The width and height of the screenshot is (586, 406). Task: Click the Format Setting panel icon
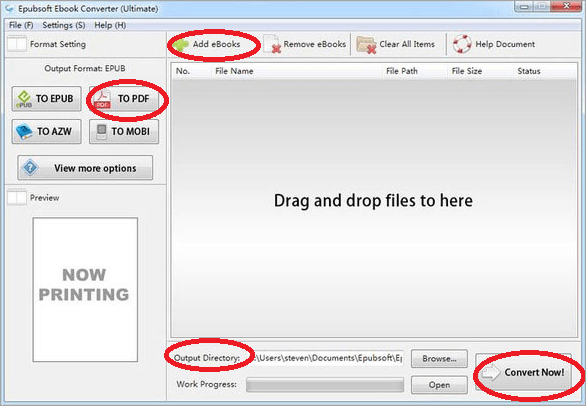tap(17, 44)
